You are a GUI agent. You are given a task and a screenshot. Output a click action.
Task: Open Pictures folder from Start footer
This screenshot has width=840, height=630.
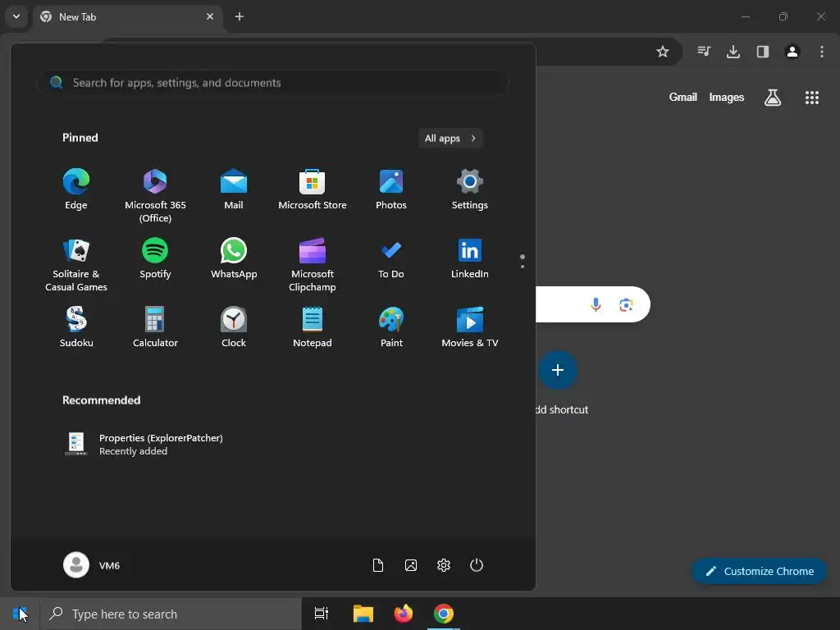(411, 565)
